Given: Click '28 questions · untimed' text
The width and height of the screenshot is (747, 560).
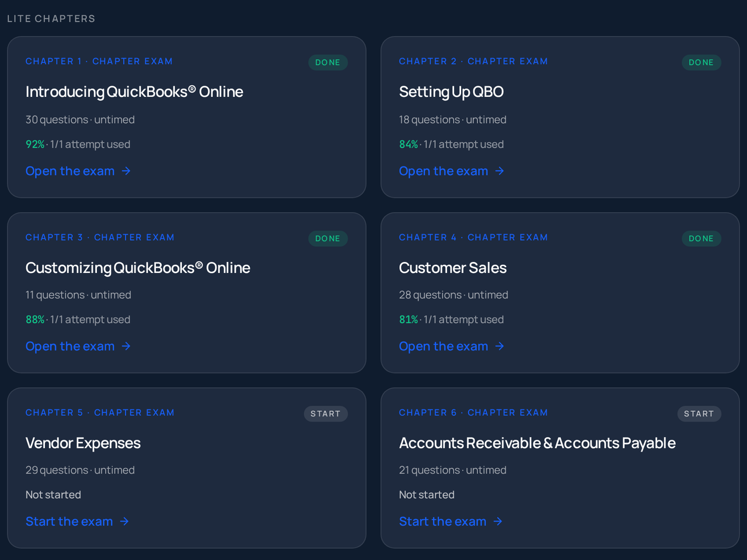Looking at the screenshot, I should [453, 295].
